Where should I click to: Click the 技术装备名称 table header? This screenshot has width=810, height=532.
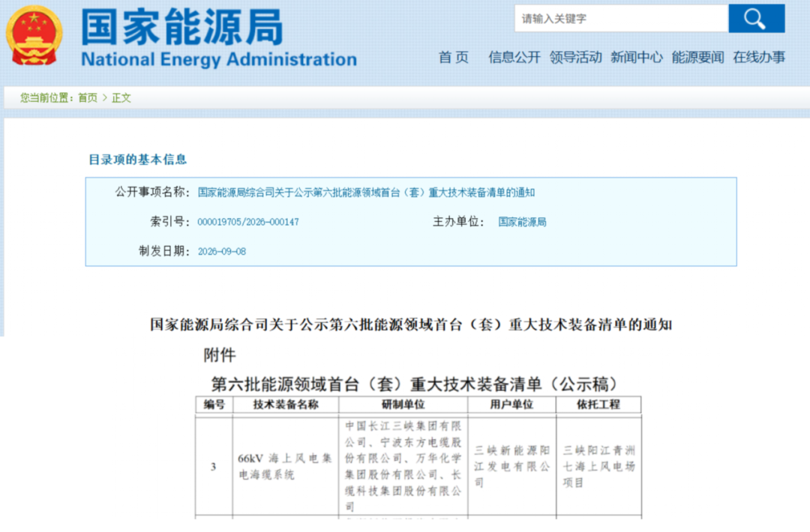(x=286, y=405)
